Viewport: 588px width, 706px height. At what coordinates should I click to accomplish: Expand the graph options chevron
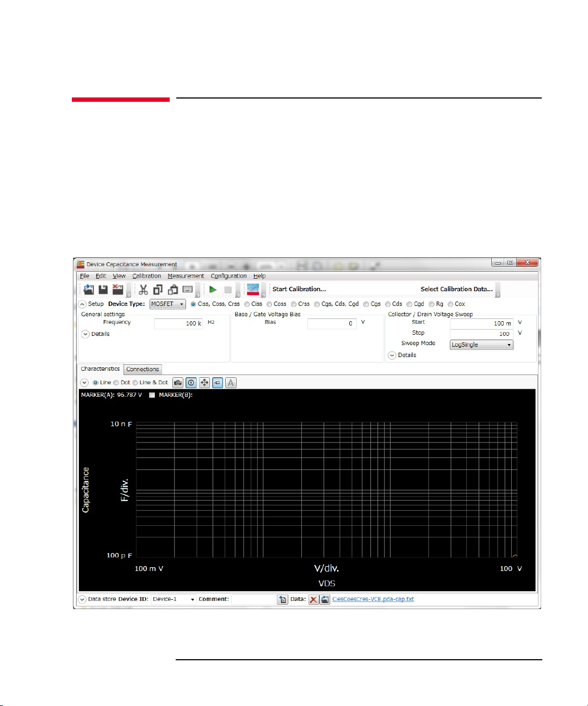tap(84, 383)
